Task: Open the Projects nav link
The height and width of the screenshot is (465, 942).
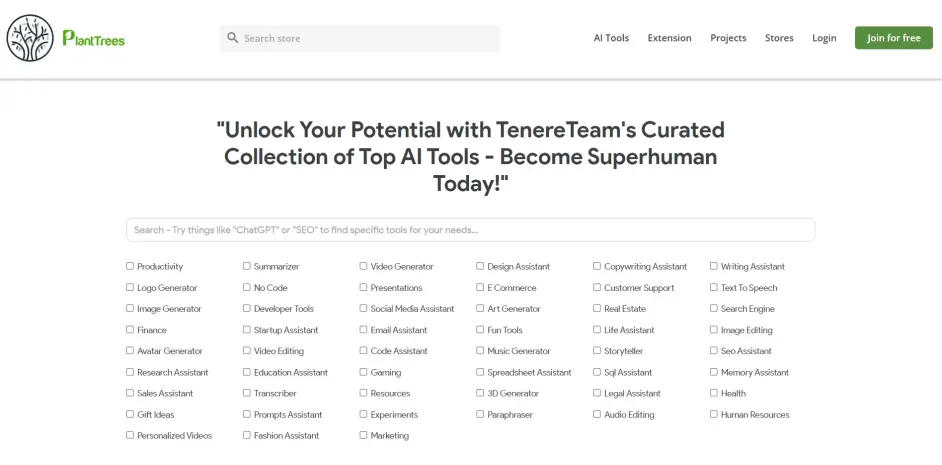Action: click(x=728, y=38)
